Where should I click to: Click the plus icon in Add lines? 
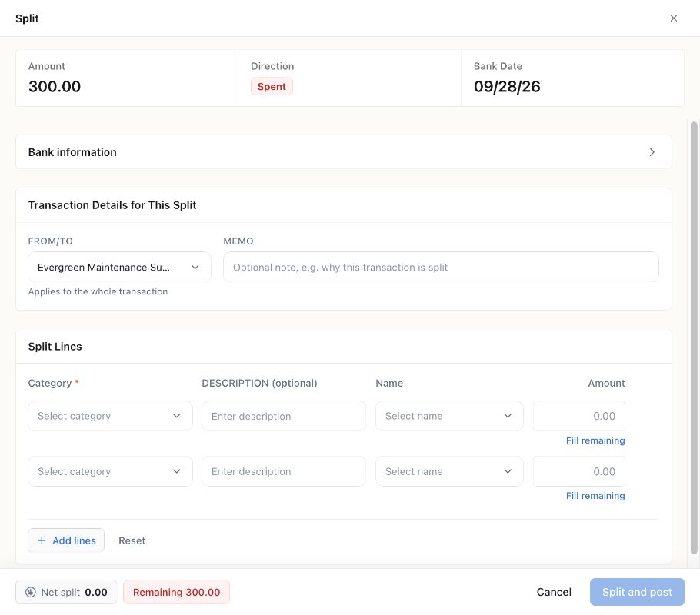42,540
